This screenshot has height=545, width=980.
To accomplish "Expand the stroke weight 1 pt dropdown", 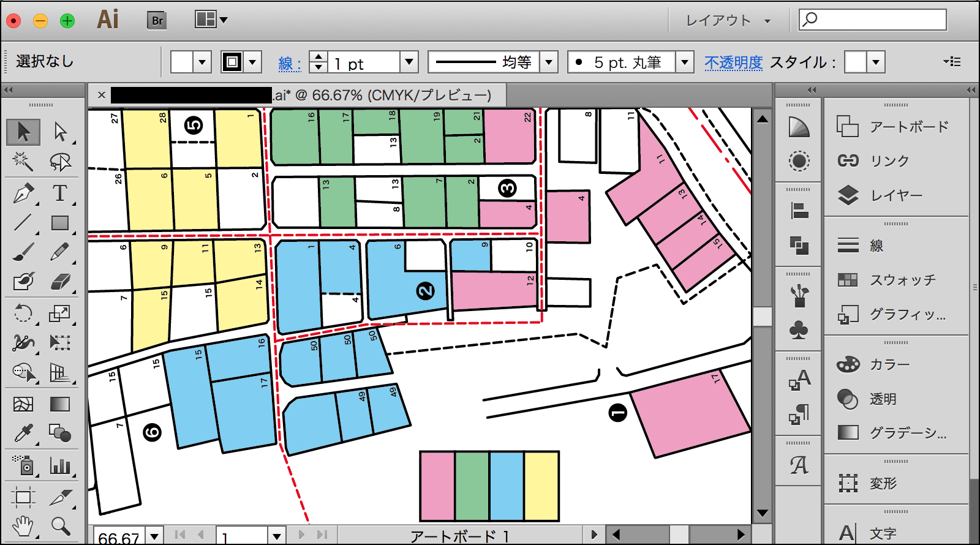I will (409, 62).
